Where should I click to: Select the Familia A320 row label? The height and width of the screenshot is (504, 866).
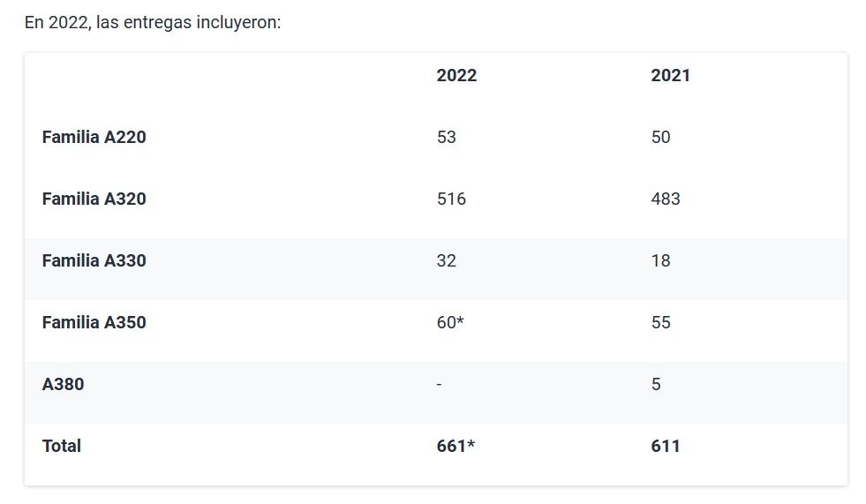pyautogui.click(x=94, y=199)
